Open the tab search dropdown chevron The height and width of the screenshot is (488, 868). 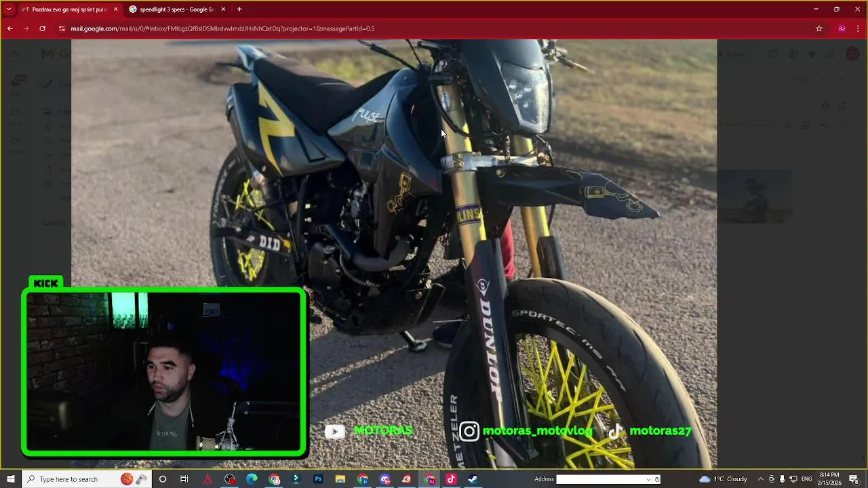pyautogui.click(x=9, y=9)
